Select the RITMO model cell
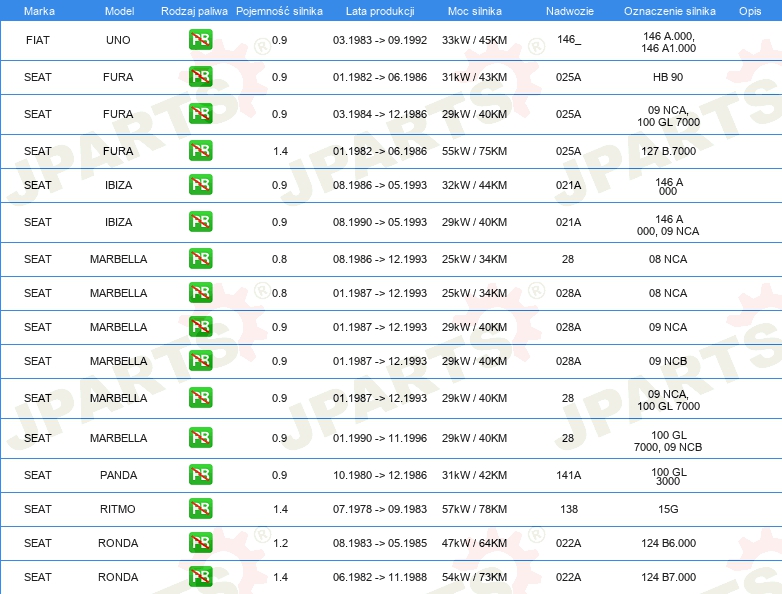 (x=118, y=509)
